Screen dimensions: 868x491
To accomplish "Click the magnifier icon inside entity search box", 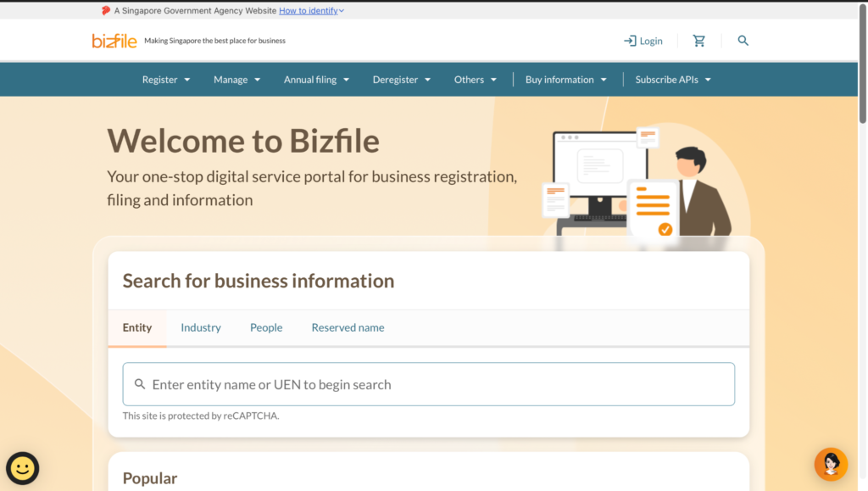I will (x=140, y=383).
